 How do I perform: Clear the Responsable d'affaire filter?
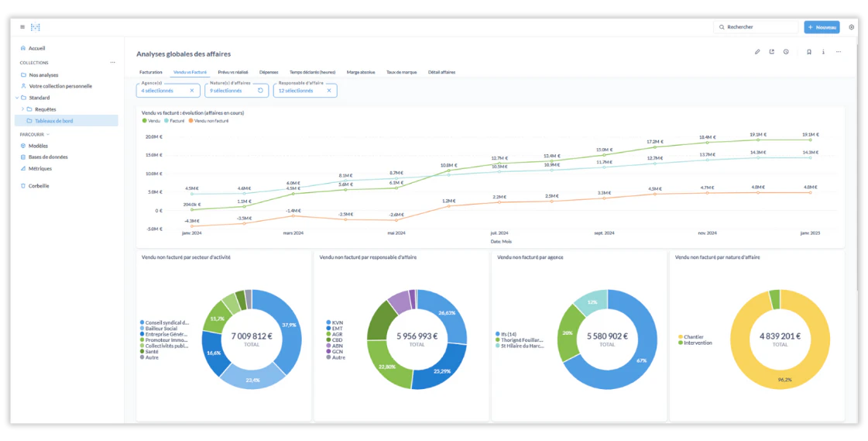(x=329, y=91)
